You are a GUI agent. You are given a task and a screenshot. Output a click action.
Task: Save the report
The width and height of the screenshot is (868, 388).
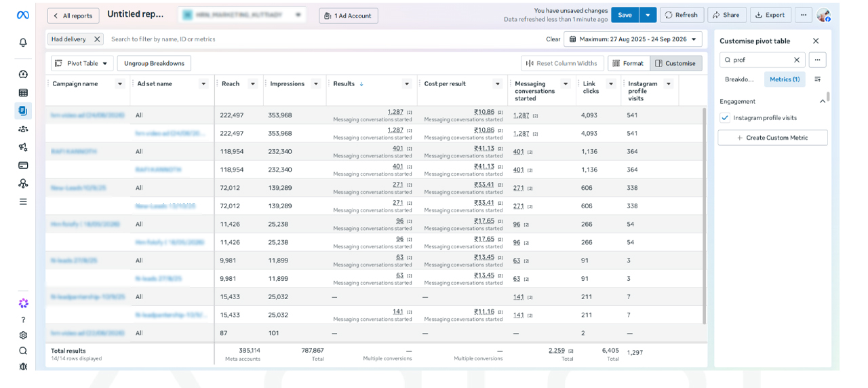point(625,15)
